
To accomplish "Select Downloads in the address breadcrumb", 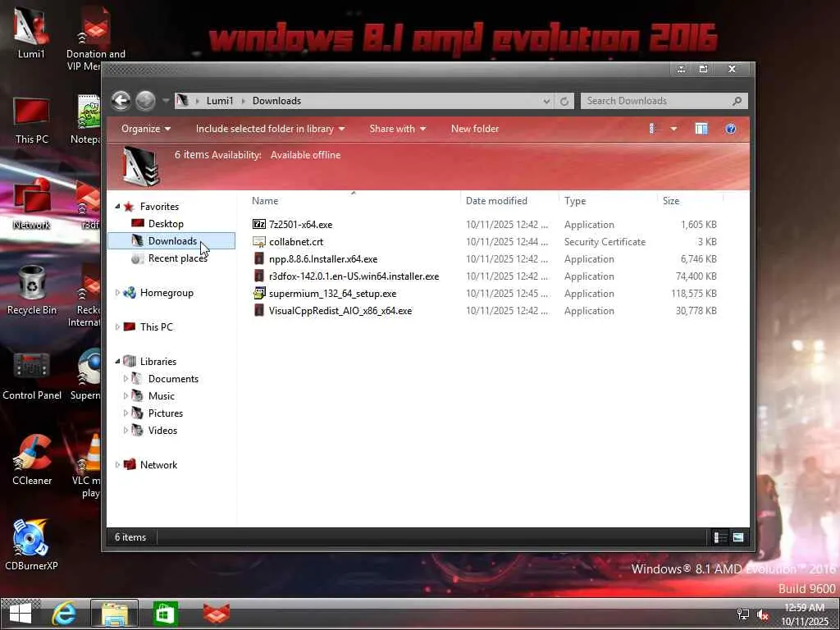I will (x=276, y=101).
